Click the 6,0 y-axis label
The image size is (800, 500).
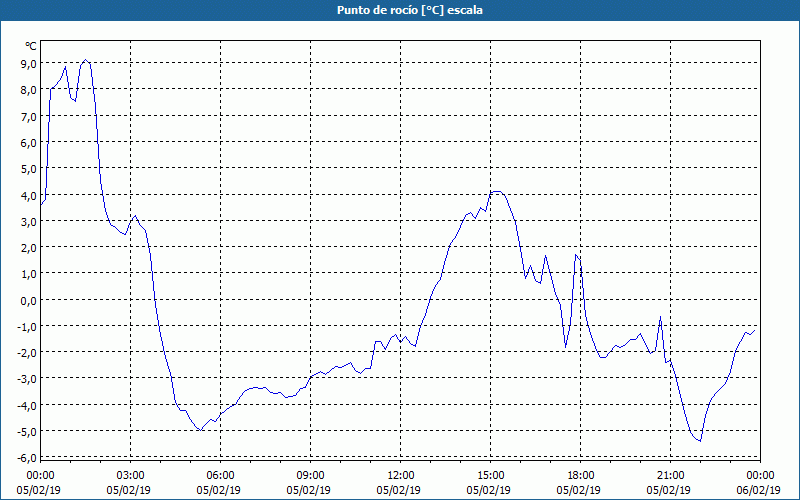click(28, 142)
